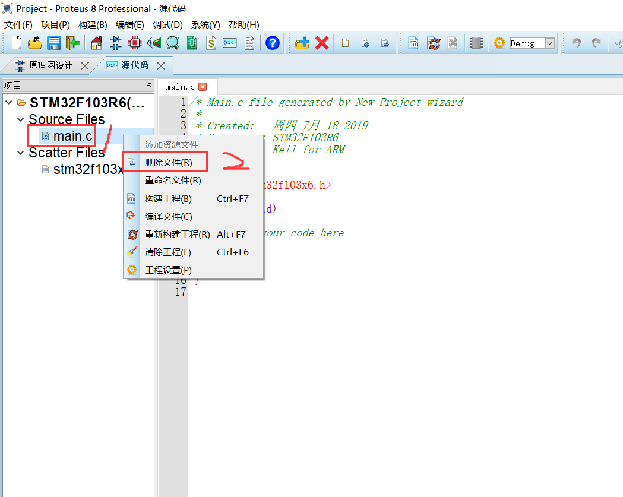The height and width of the screenshot is (497, 623).
Task: Click the Rebuild Project arrows icon
Action: coord(433,43)
